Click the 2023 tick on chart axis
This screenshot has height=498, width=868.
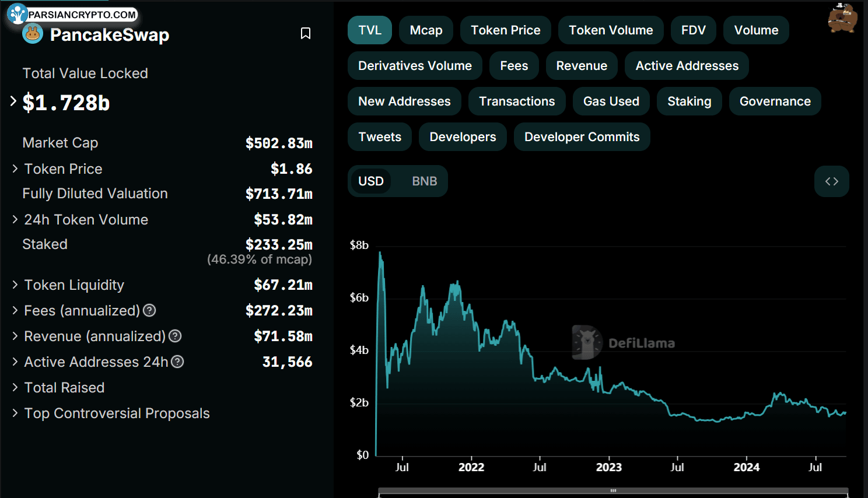tap(608, 467)
